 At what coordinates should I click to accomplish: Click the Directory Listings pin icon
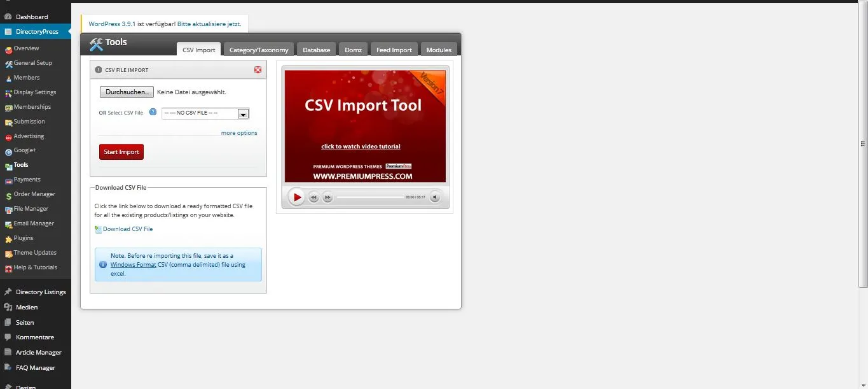[x=8, y=292]
